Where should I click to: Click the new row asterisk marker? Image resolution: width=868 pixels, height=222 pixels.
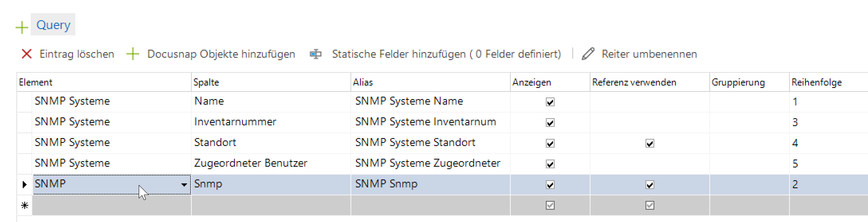coord(24,205)
